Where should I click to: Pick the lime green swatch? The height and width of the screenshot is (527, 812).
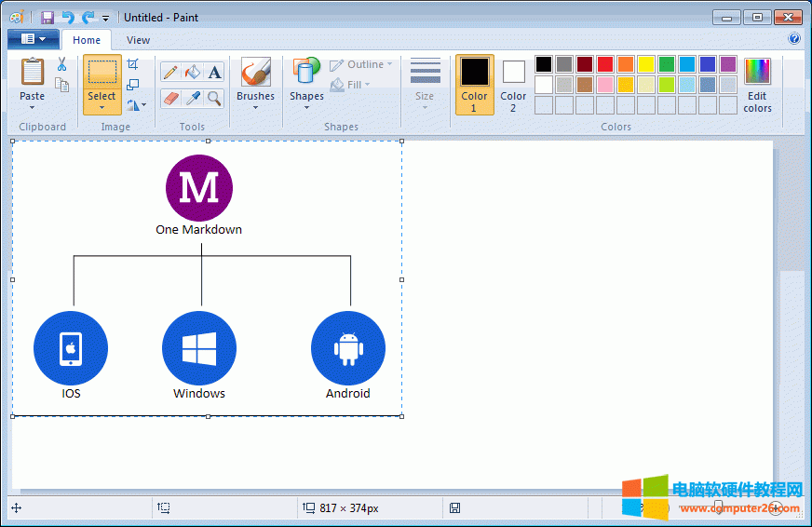coord(667,85)
